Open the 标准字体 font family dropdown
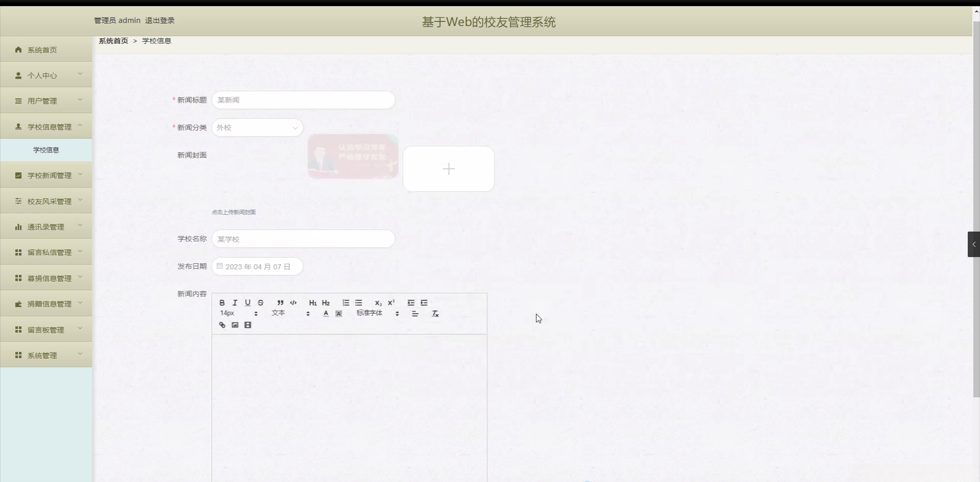This screenshot has width=980, height=482. pyautogui.click(x=378, y=313)
